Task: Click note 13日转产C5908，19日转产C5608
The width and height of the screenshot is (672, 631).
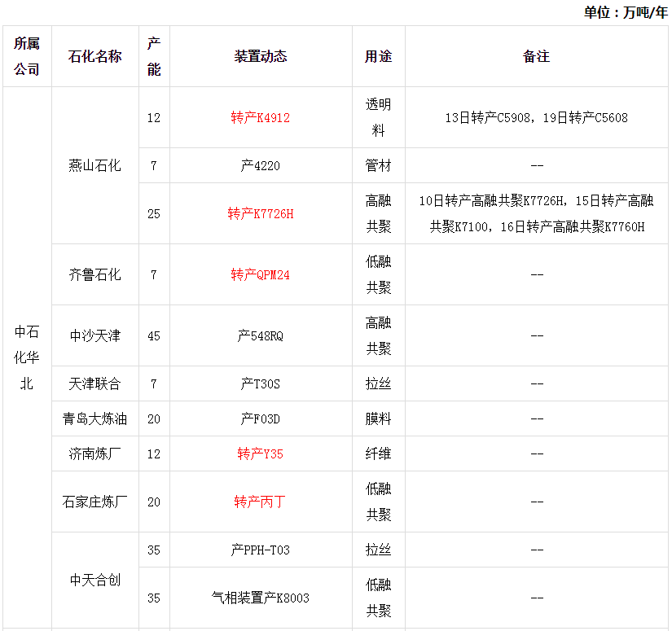Action: click(536, 117)
